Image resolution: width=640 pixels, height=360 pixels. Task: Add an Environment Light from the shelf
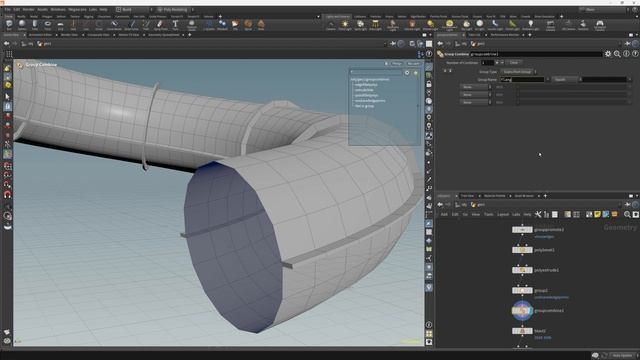[x=449, y=25]
